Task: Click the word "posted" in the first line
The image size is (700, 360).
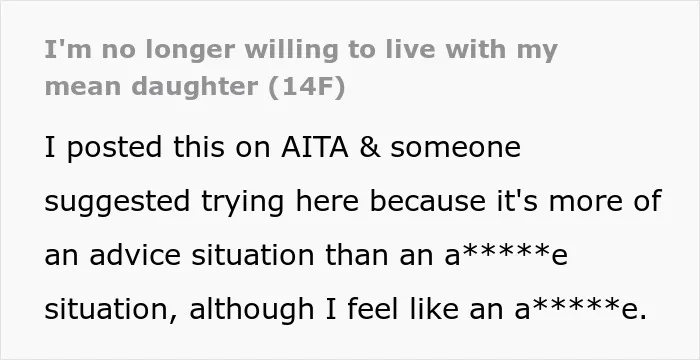Action: click(114, 148)
